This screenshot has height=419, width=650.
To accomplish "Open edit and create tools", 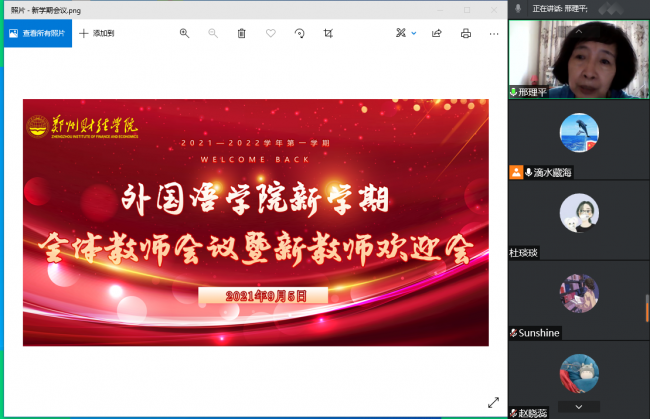I will [401, 33].
